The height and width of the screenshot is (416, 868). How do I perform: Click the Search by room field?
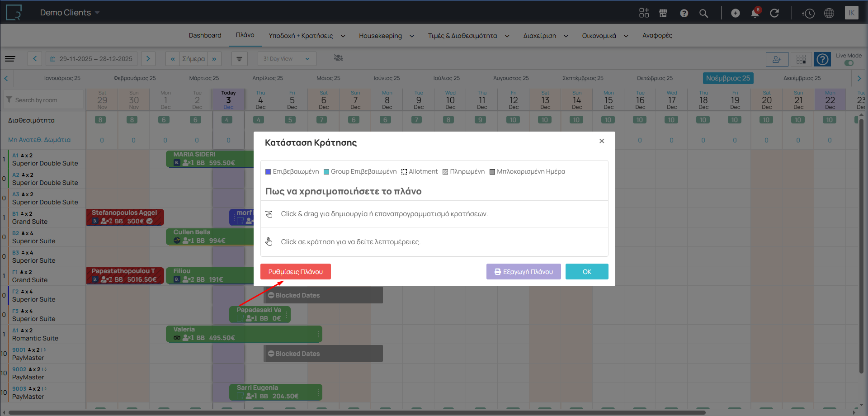pos(45,100)
